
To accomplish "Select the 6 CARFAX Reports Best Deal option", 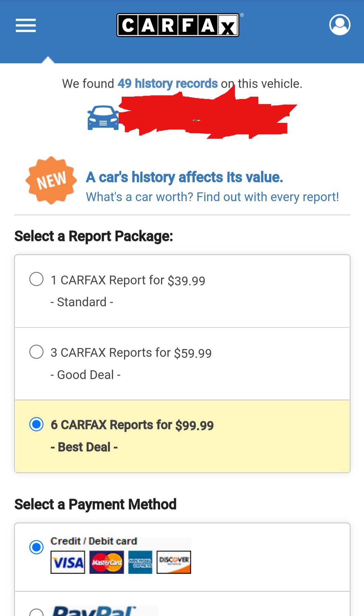I will [x=36, y=424].
